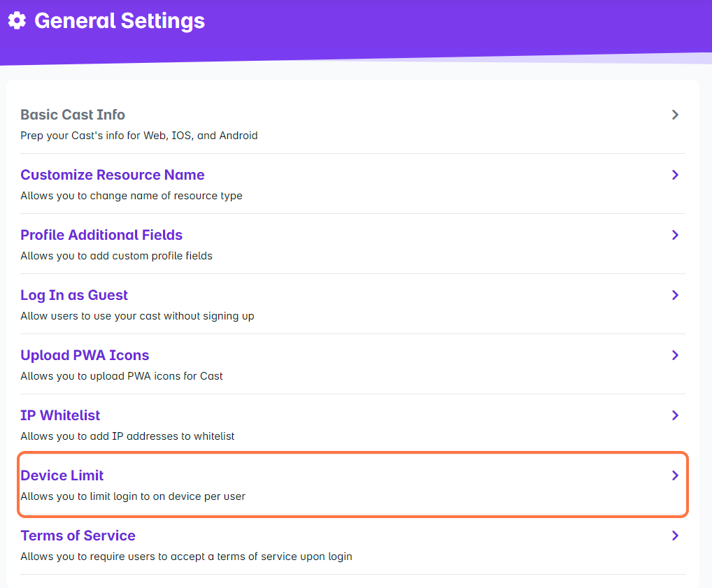This screenshot has width=712, height=588.
Task: Click the Device Limit chevron arrow
Action: [675, 475]
